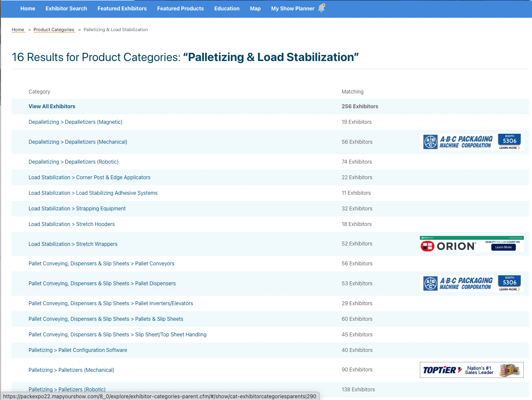Open Load Stabilizing Adhesive Systems category
Viewport: 532px width, 400px height.
pyautogui.click(x=93, y=193)
